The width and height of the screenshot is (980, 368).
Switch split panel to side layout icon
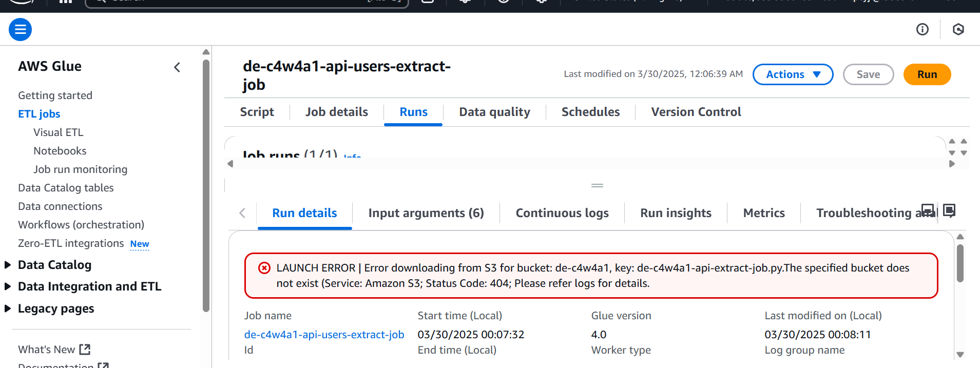pos(949,210)
